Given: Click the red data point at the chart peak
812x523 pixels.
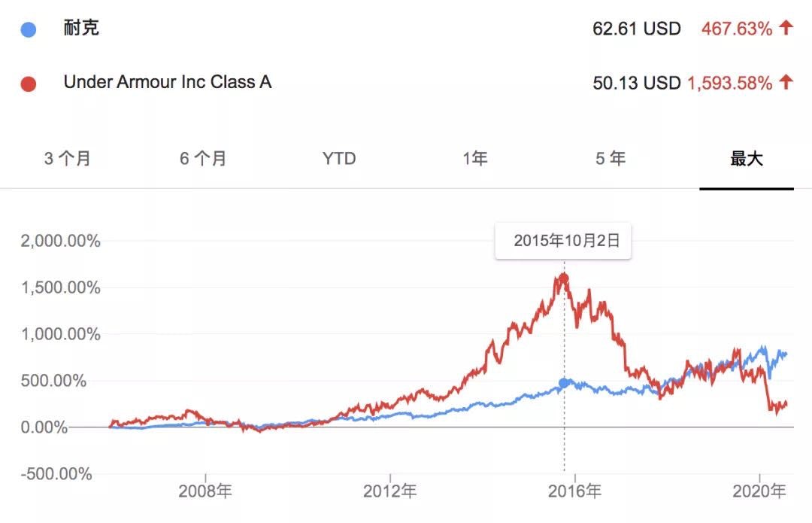Looking at the screenshot, I should tap(563, 278).
